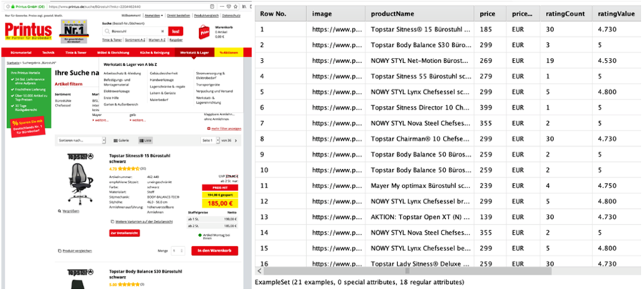This screenshot has height=294, width=644.
Task: Click the red Printus shopping bag icon
Action: pyautogui.click(x=204, y=32)
